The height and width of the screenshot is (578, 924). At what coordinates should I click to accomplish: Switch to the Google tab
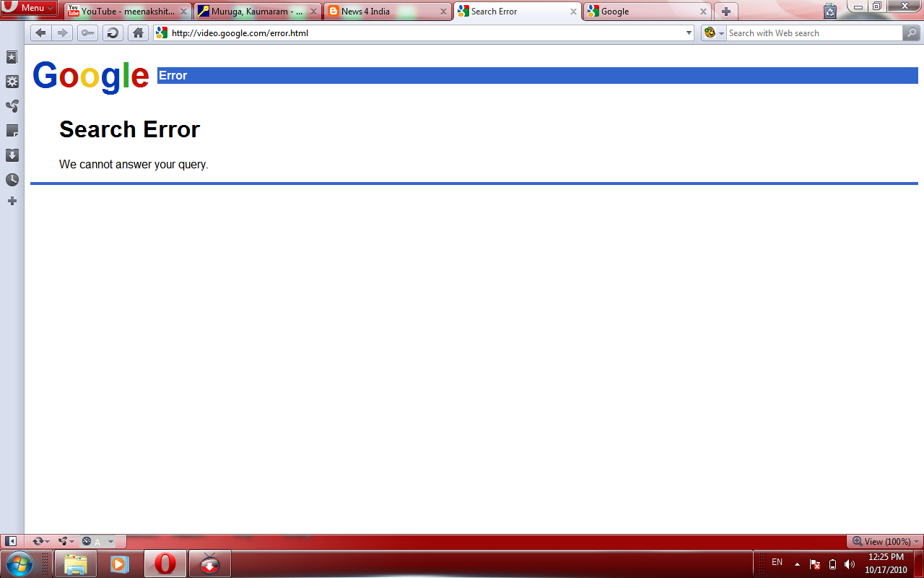[x=647, y=12]
